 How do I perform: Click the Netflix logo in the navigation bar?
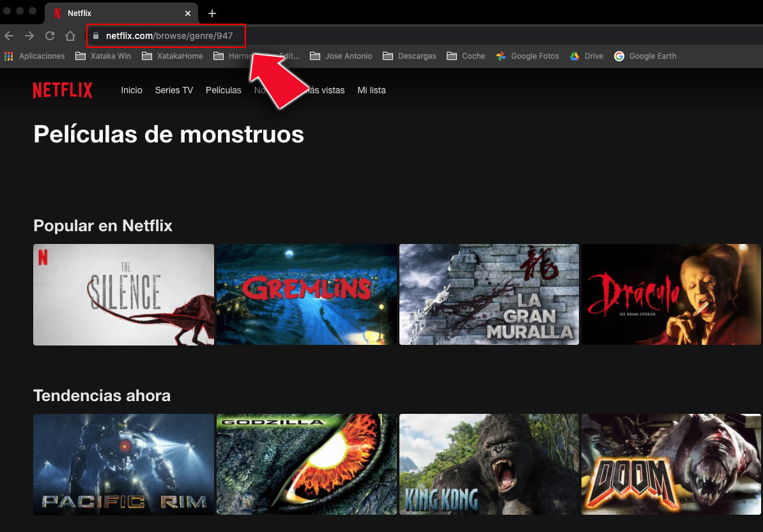coord(62,89)
